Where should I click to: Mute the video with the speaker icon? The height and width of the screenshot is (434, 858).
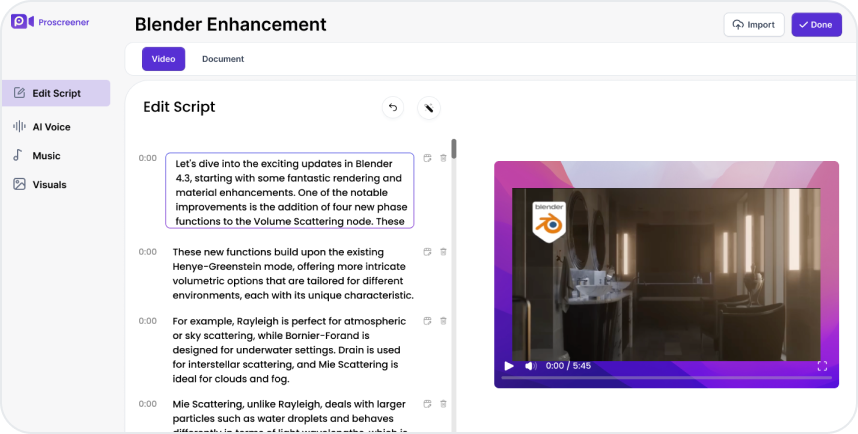(531, 366)
